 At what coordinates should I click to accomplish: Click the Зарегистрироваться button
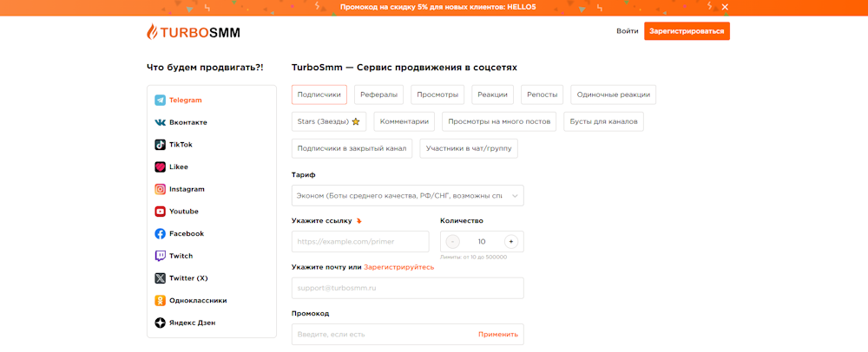pos(687,31)
